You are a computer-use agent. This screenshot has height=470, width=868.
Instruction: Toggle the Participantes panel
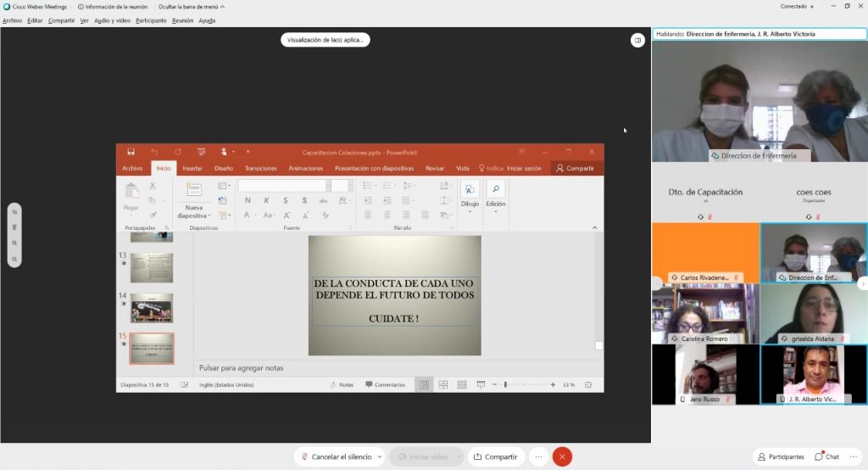[x=781, y=456]
